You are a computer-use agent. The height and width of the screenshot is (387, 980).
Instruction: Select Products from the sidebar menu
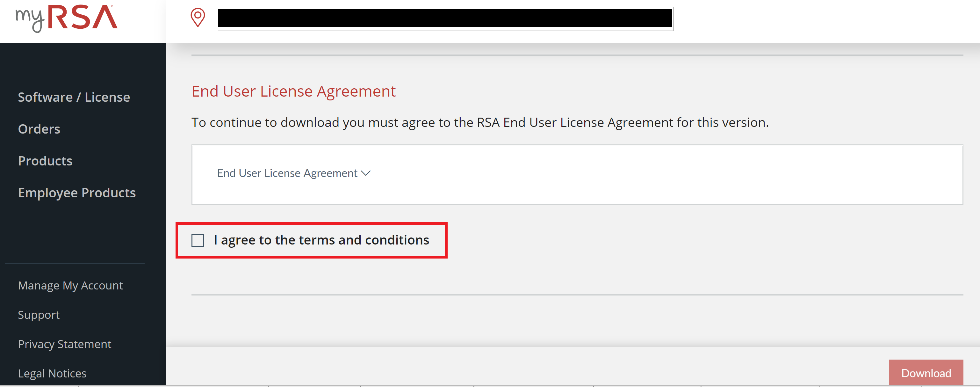click(x=45, y=161)
